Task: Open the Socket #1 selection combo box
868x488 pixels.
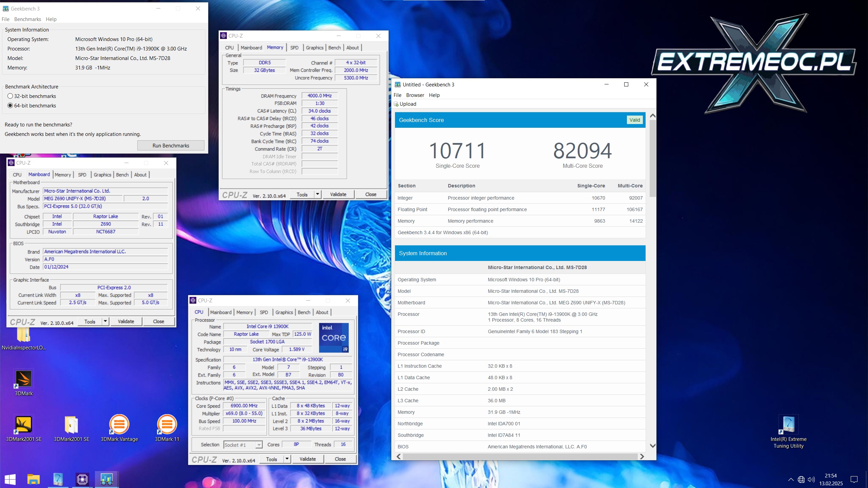Action: (x=243, y=445)
